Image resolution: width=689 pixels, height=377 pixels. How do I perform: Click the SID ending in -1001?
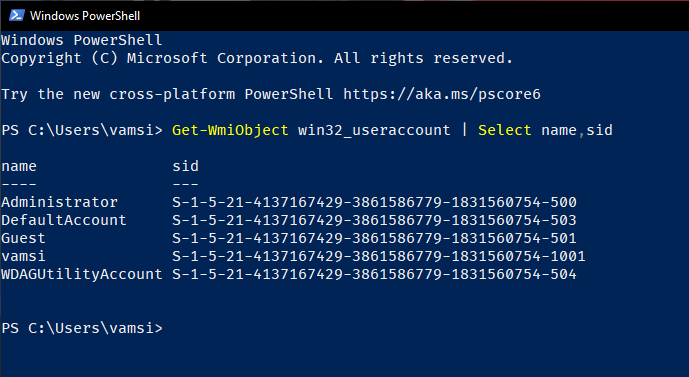click(378, 256)
